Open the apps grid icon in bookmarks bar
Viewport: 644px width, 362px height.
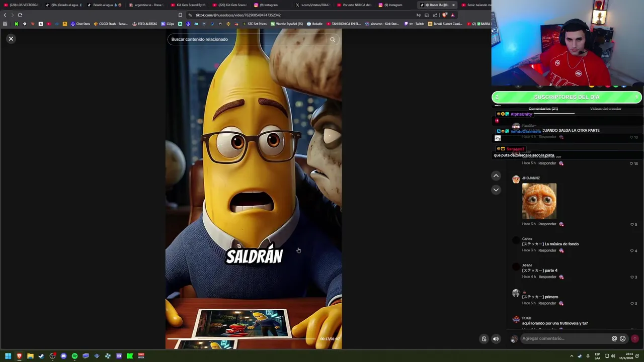click(x=5, y=24)
